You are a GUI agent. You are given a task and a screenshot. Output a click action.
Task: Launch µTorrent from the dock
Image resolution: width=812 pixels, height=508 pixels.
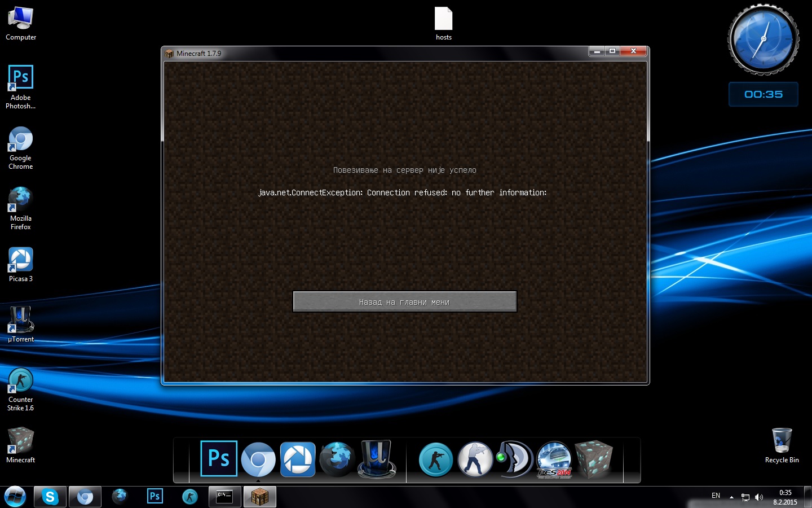(x=377, y=459)
